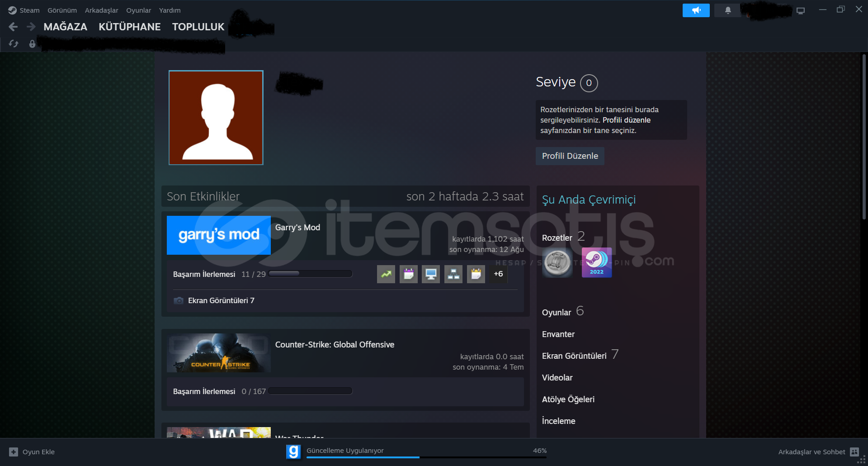Reload the page with refresh icon
The height and width of the screenshot is (466, 868).
(x=14, y=44)
